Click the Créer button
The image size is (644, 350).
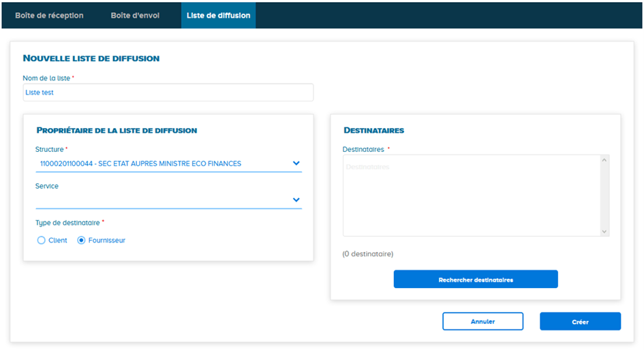coord(580,321)
